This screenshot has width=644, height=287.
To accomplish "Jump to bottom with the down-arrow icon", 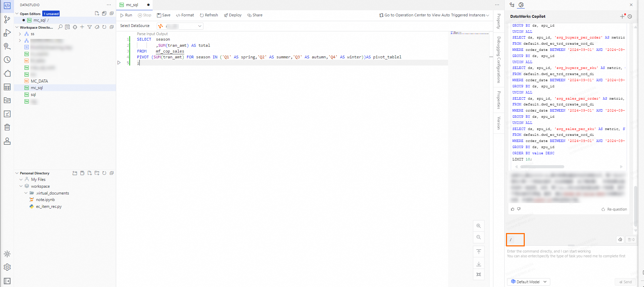I will pyautogui.click(x=479, y=264).
